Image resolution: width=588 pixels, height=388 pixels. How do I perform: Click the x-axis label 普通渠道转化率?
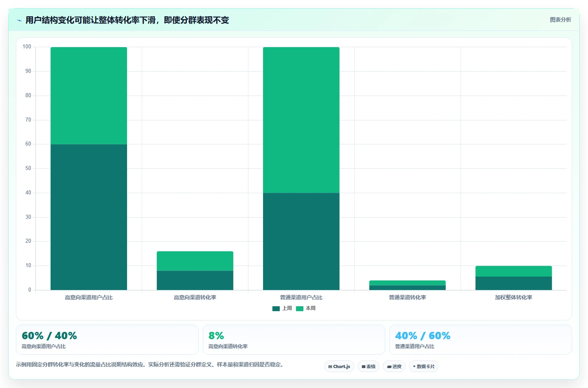pos(408,298)
